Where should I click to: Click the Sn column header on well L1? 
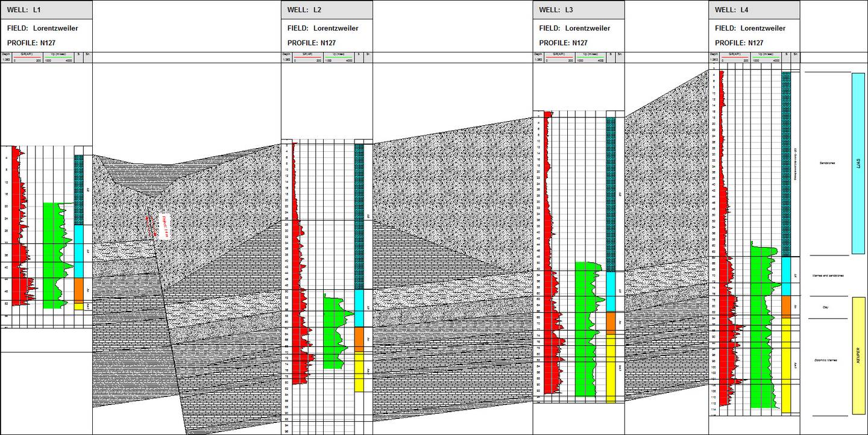coord(86,54)
